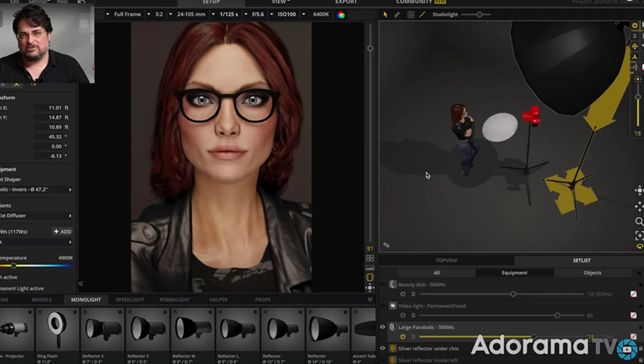Select the yellow line drawing tool
The width and height of the screenshot is (644, 364).
tap(422, 14)
